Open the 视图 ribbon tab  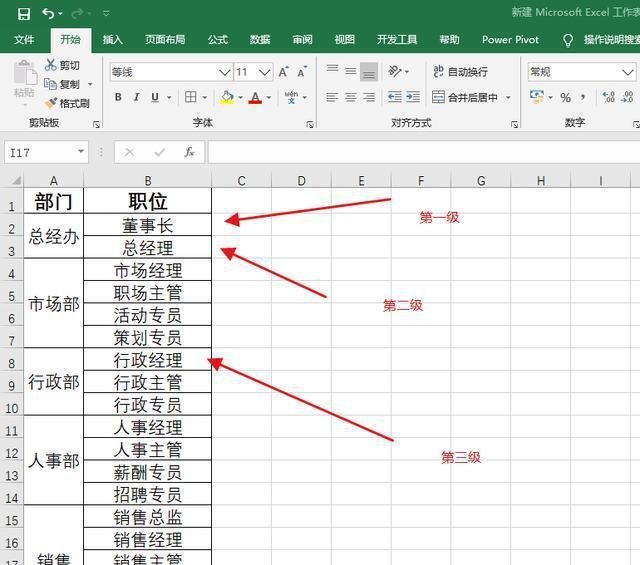tap(344, 40)
